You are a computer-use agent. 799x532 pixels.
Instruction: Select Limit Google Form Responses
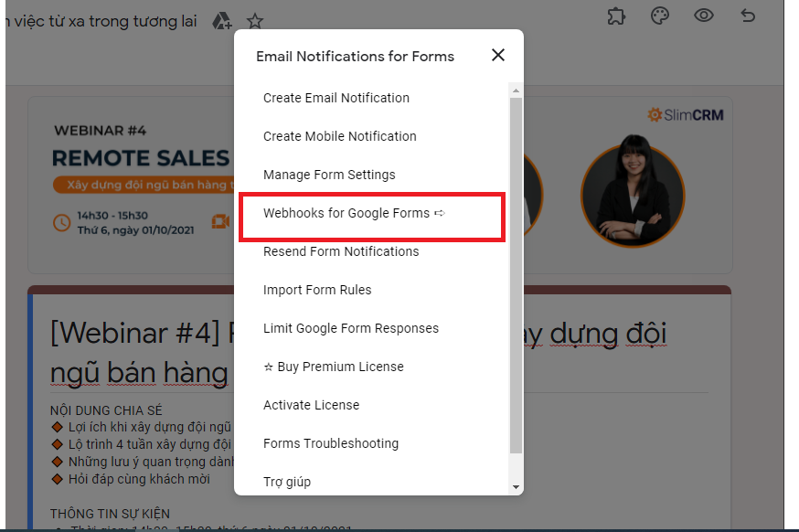[350, 328]
